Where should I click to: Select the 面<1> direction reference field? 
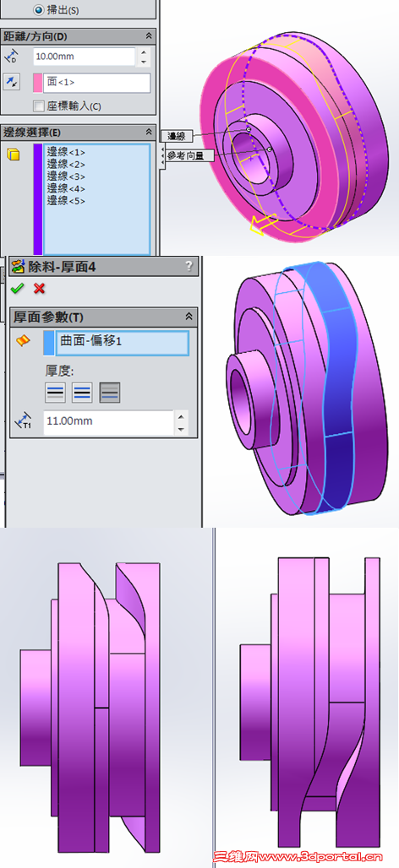97,83
